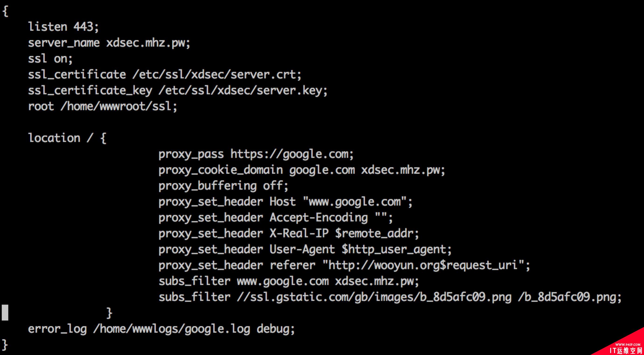The width and height of the screenshot is (644, 355).
Task: Click the X-Real-IP $remote_addr line
Action: 289,233
